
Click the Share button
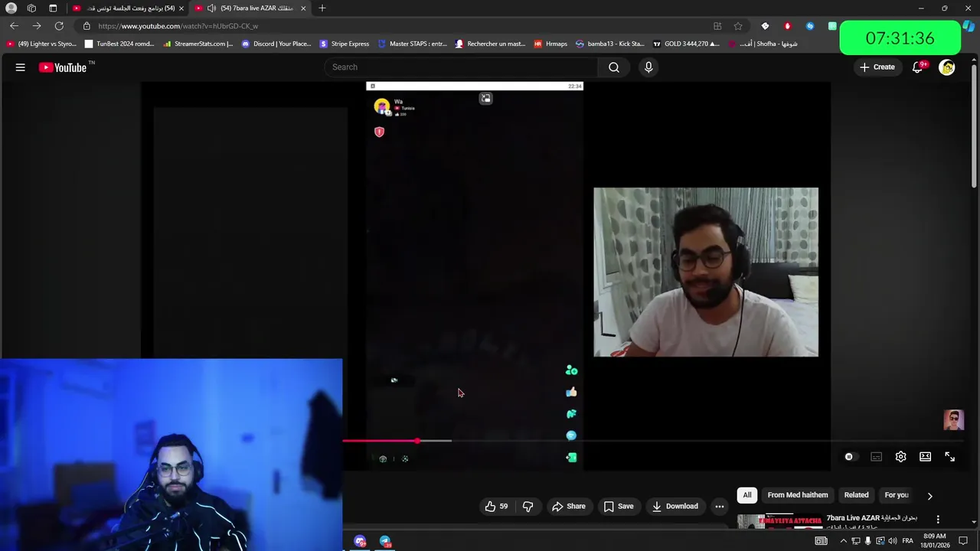coord(569,506)
